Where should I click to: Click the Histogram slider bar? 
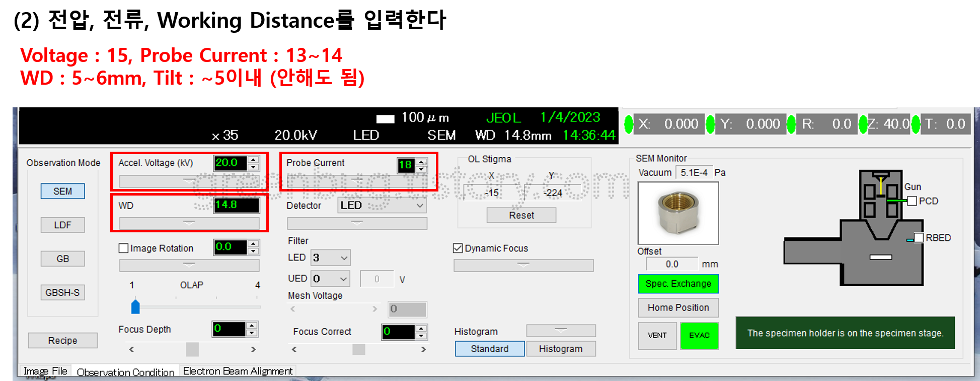(561, 331)
